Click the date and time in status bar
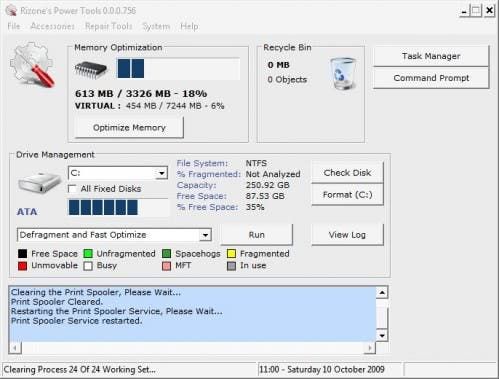This screenshot has width=499, height=379. click(322, 370)
